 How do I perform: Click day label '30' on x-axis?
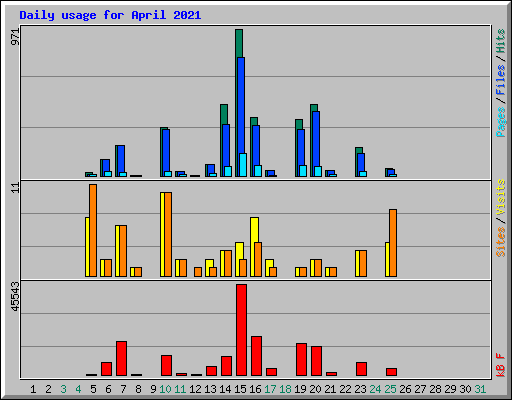click(466, 389)
